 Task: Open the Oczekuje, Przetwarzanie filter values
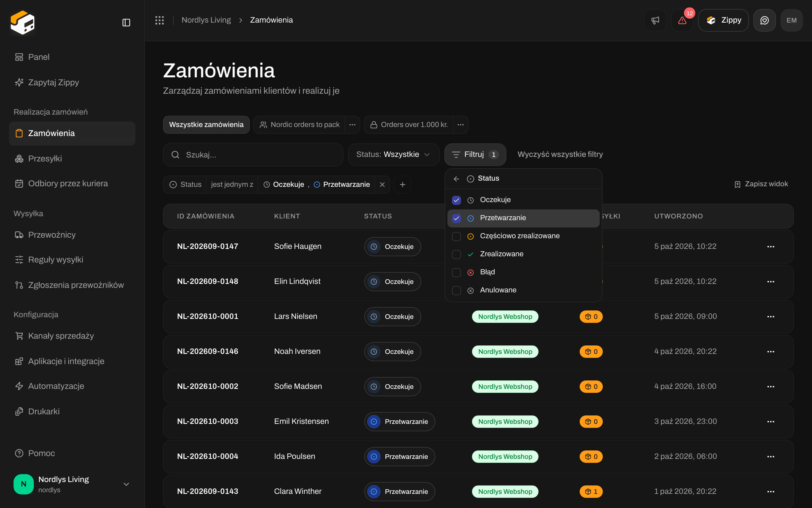coord(317,185)
